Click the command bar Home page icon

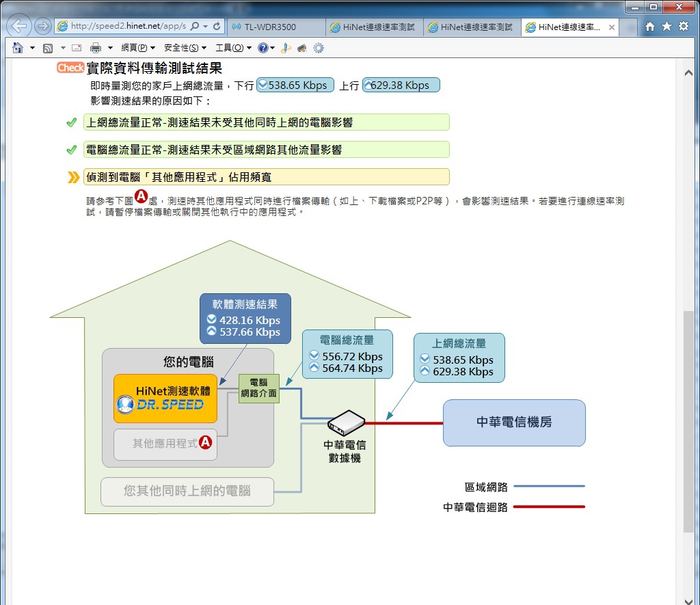(x=18, y=48)
